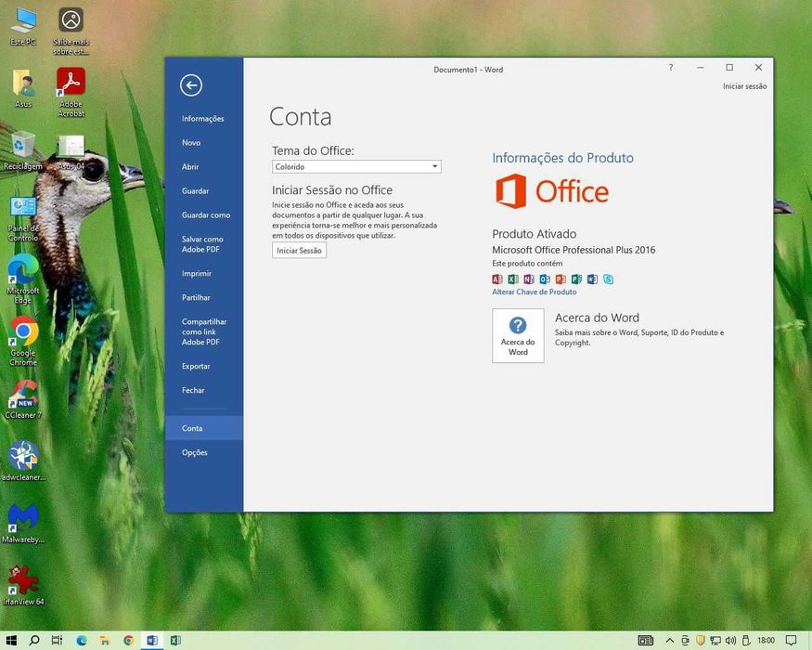This screenshot has width=812, height=650.
Task: Open the volume tray icon
Action: (x=730, y=641)
